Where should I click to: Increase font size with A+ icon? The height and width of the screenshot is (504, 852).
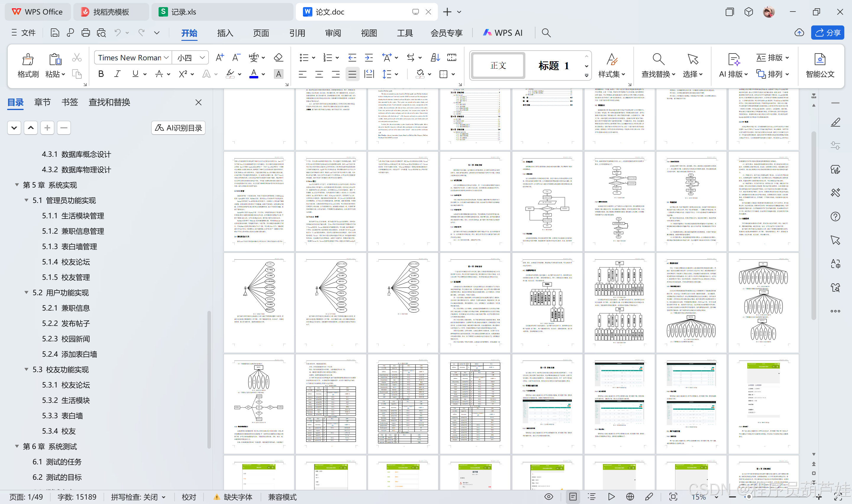(220, 57)
